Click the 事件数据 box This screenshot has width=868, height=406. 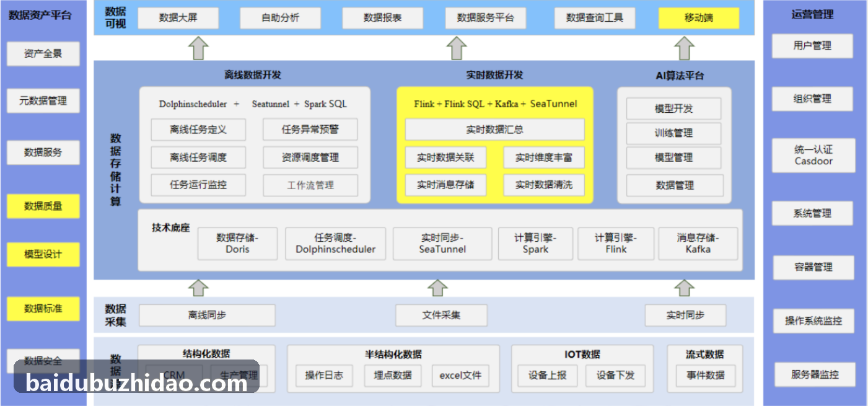[705, 375]
